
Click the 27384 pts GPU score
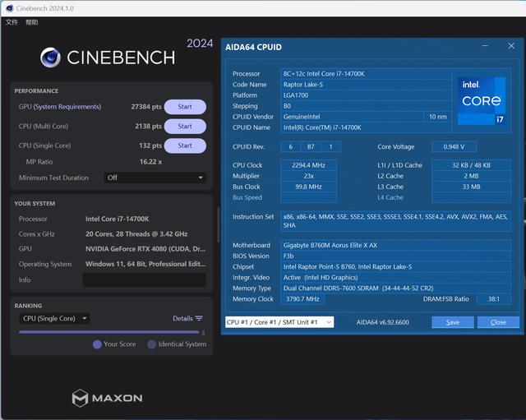pyautogui.click(x=146, y=107)
